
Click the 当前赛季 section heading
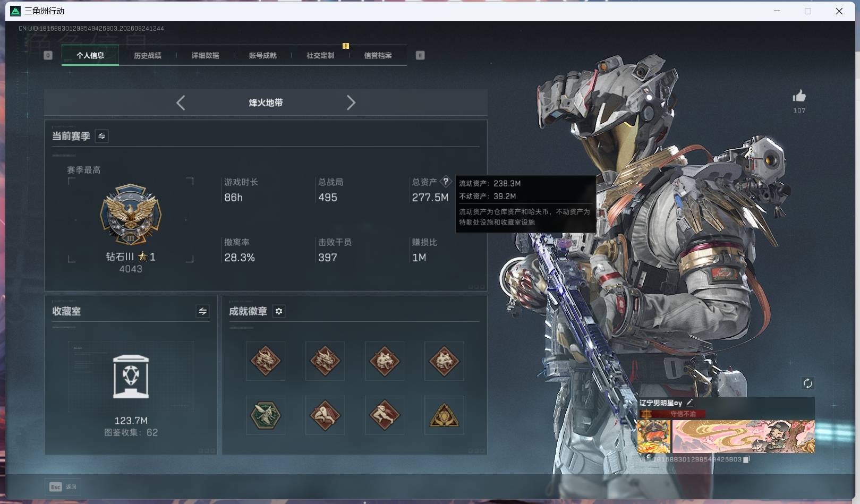click(x=71, y=136)
